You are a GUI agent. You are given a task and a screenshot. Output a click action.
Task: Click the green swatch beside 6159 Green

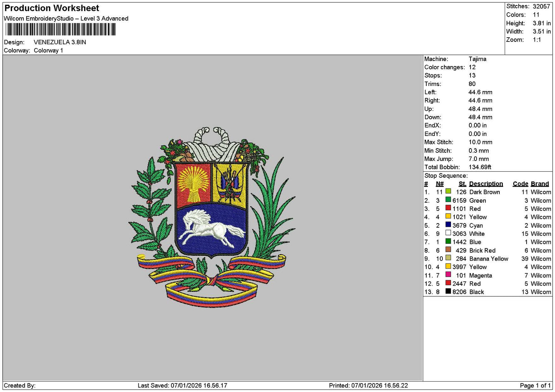(448, 200)
